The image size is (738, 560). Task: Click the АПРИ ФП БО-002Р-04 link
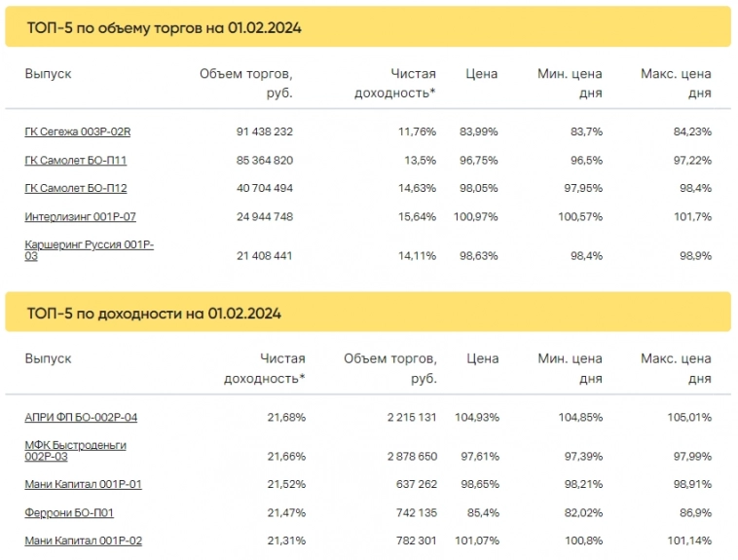tap(81, 417)
